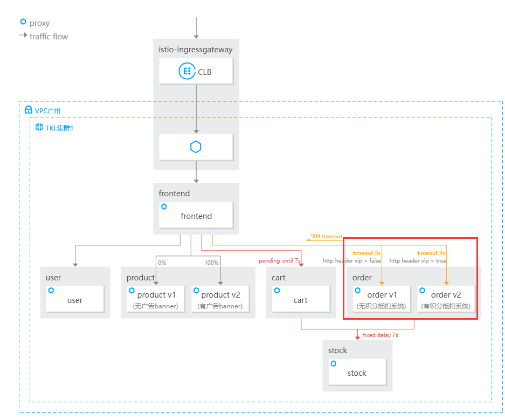
Task: Click the CLB load balancer icon
Action: [x=187, y=72]
